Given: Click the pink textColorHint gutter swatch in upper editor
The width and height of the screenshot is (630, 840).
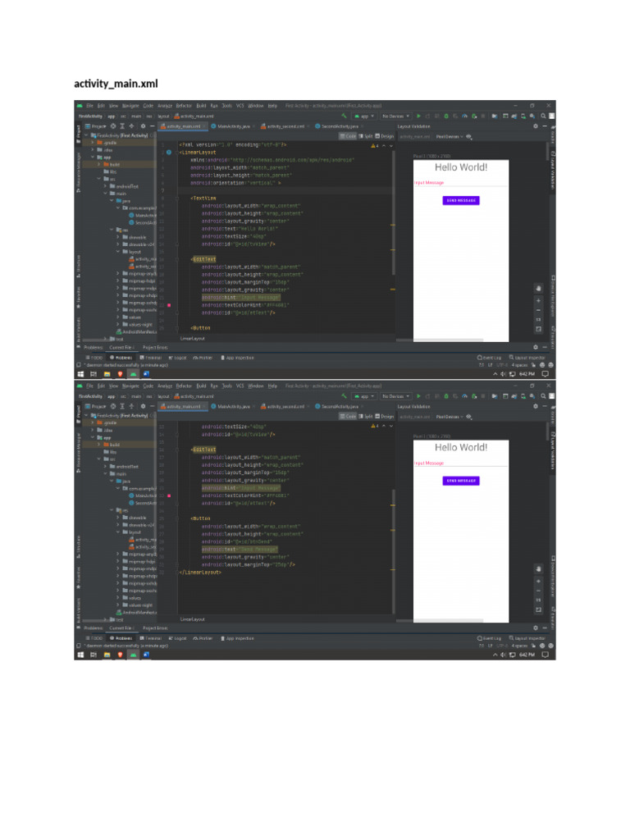Looking at the screenshot, I should 169,305.
